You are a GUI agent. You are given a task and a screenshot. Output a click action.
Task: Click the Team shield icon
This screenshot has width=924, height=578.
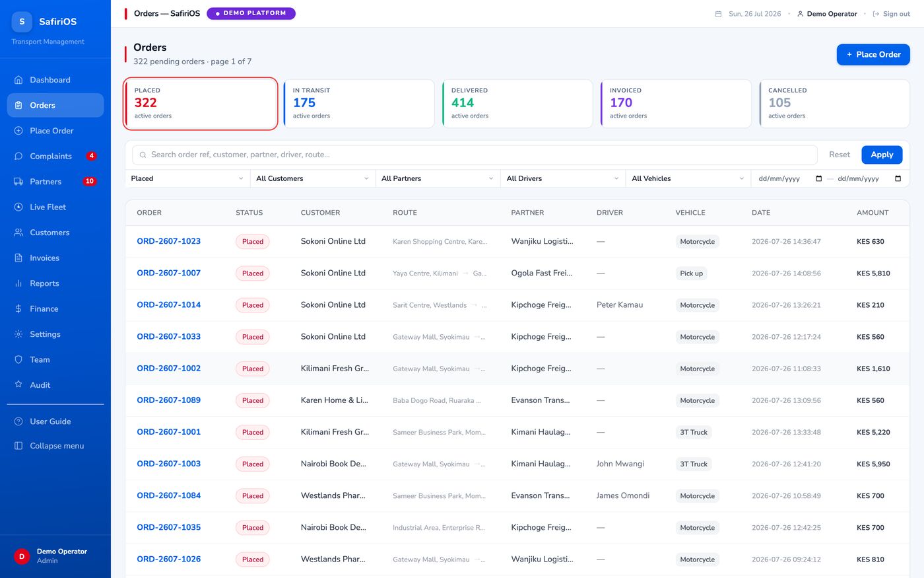pyautogui.click(x=18, y=360)
